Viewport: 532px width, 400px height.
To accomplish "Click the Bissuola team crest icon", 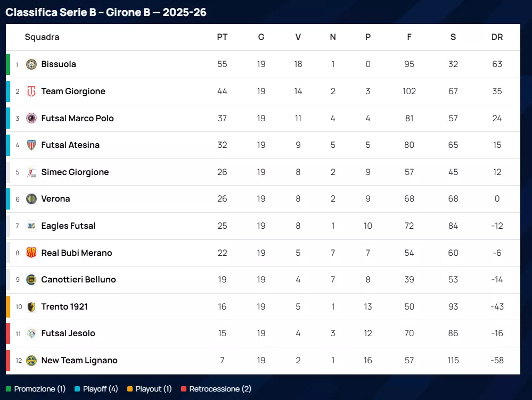I will (31, 64).
